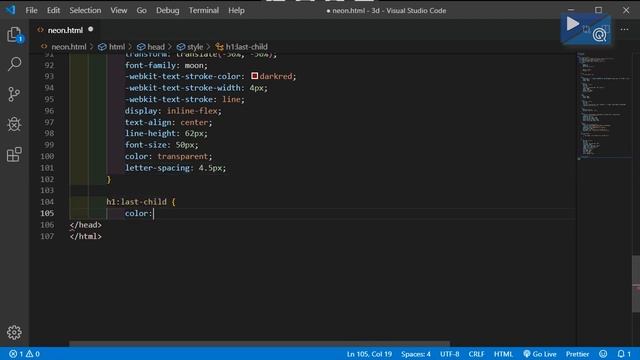Open the Selection menu
The height and width of the screenshot is (360, 640).
(x=85, y=11)
